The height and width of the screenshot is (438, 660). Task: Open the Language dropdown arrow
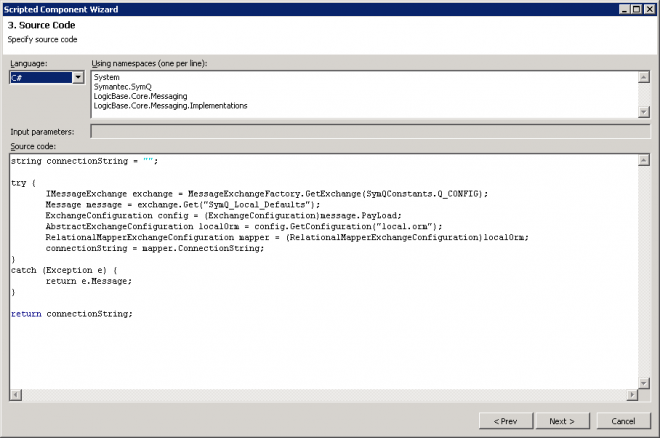[78, 77]
